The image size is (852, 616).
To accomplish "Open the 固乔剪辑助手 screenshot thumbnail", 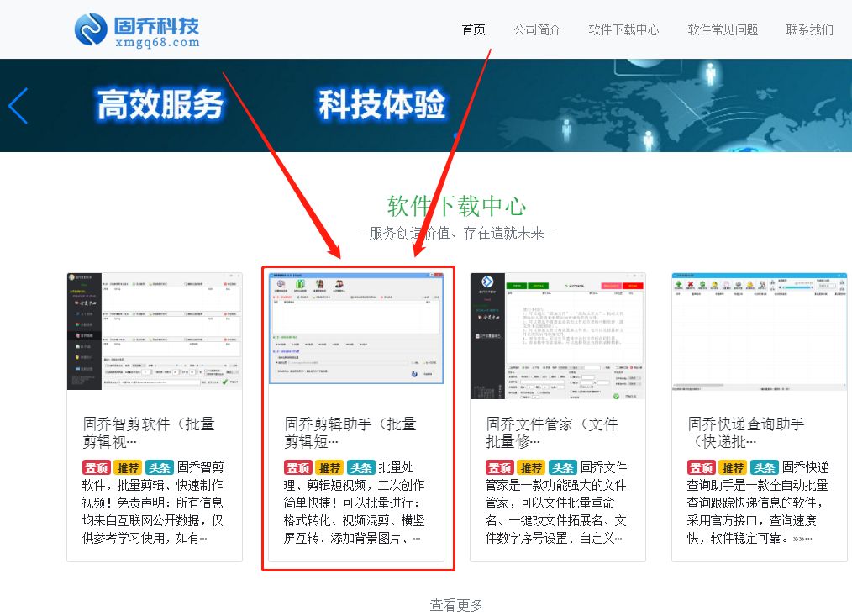I will pyautogui.click(x=356, y=329).
